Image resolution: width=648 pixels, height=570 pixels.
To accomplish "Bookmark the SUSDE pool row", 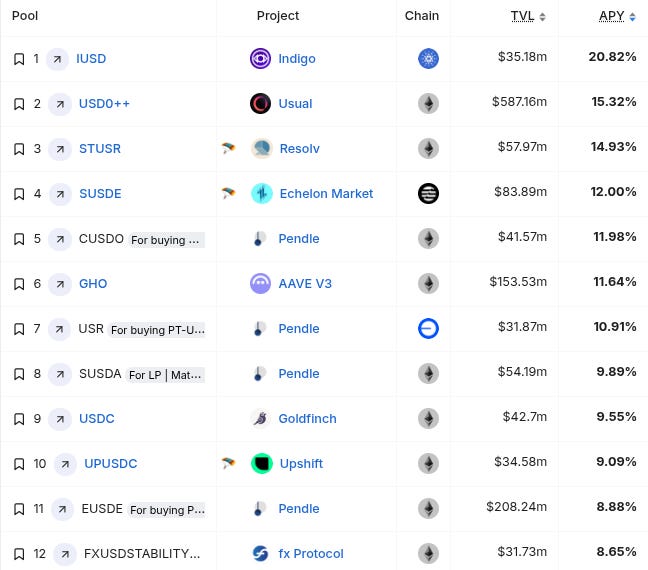I will pos(19,194).
